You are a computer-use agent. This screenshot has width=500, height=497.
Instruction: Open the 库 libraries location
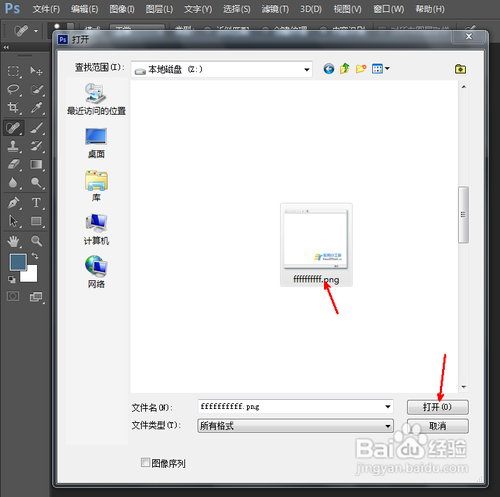[x=96, y=186]
